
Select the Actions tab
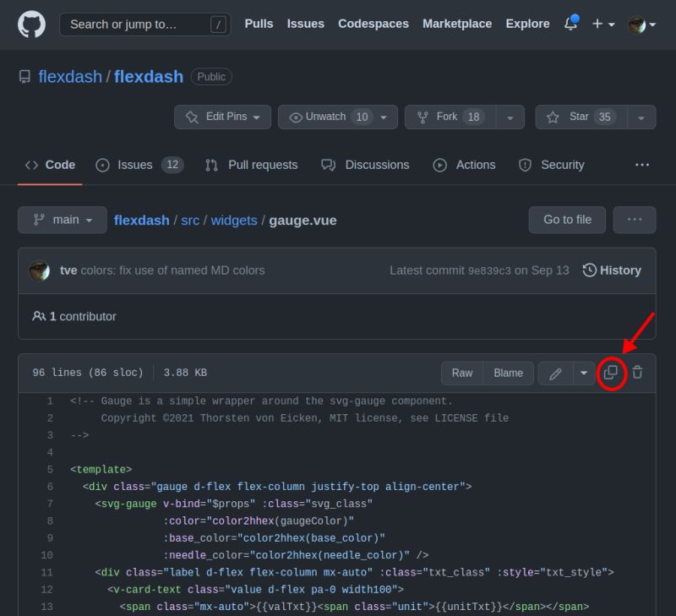tap(464, 165)
